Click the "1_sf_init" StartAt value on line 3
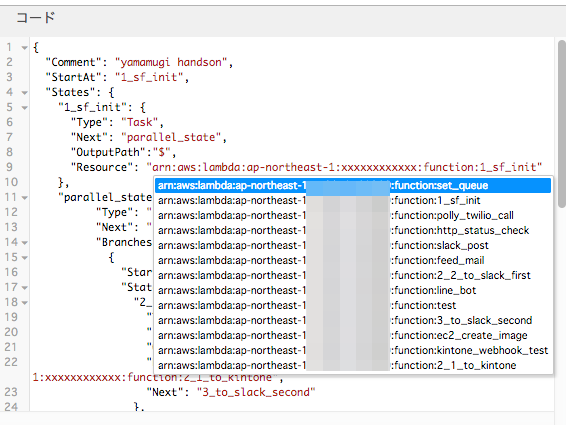 pos(149,77)
